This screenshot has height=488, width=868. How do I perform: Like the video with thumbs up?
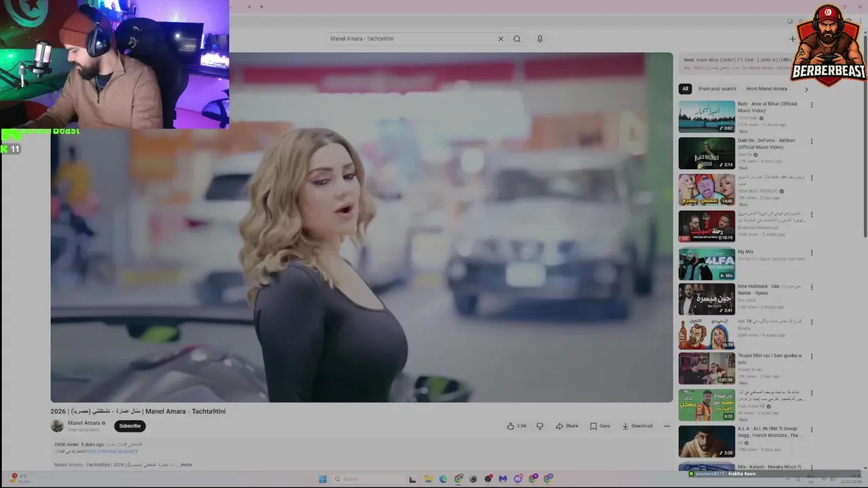point(517,426)
